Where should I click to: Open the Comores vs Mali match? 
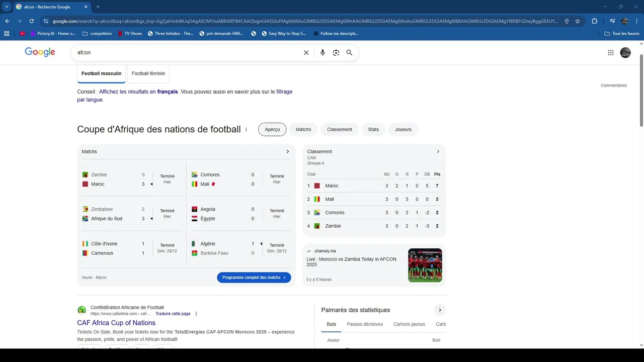pos(240,179)
